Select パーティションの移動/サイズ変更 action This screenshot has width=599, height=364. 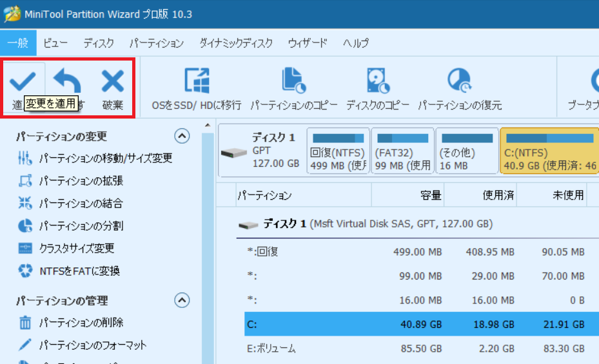[x=95, y=158]
